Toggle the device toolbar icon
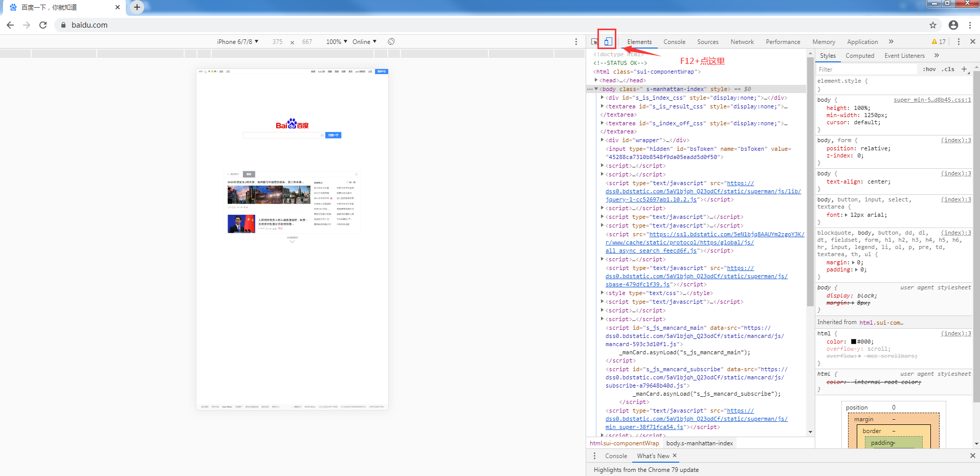The image size is (980, 476). 608,41
